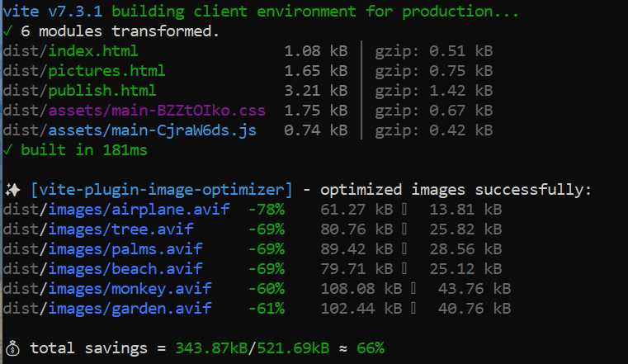628x364 pixels.
Task: Click the -61% savings for garden.avif
Action: (x=267, y=309)
